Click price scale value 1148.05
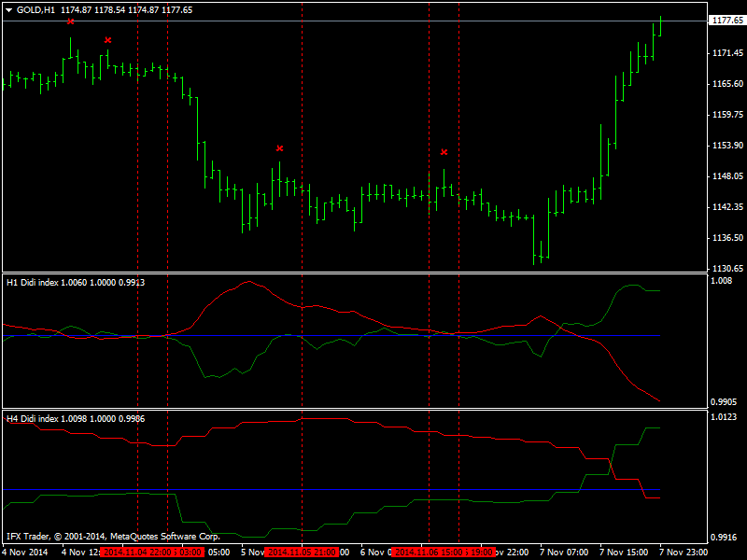Screen dimensions: 747x560 (x=727, y=176)
